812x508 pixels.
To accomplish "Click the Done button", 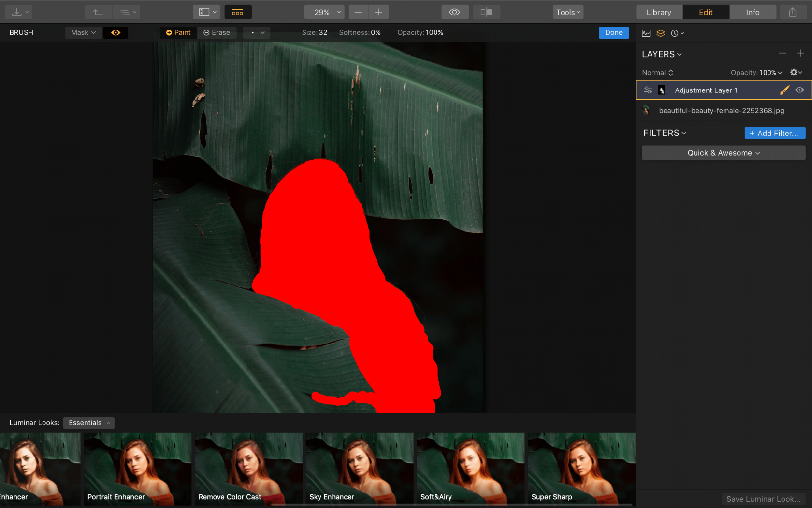I will pyautogui.click(x=613, y=32).
